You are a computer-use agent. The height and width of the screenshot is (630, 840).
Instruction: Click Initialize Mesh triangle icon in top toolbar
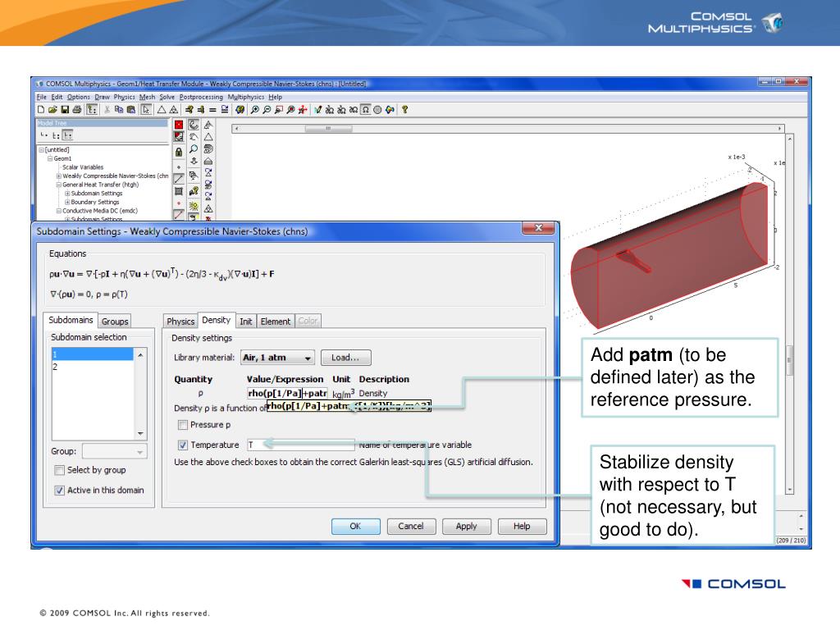tap(162, 110)
